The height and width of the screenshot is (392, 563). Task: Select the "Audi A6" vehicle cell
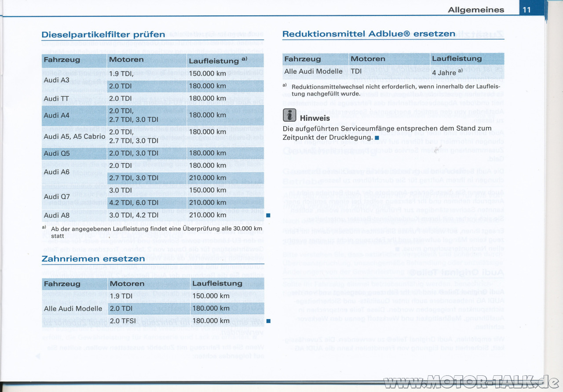57,172
